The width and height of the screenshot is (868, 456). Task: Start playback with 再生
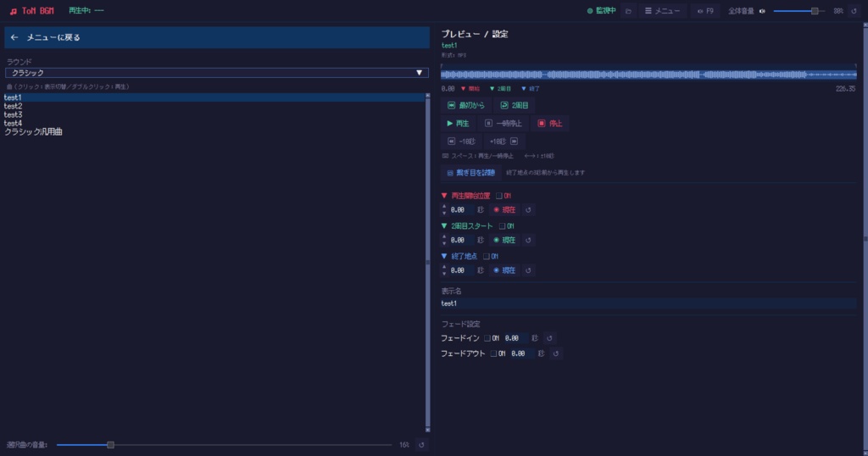click(x=458, y=124)
